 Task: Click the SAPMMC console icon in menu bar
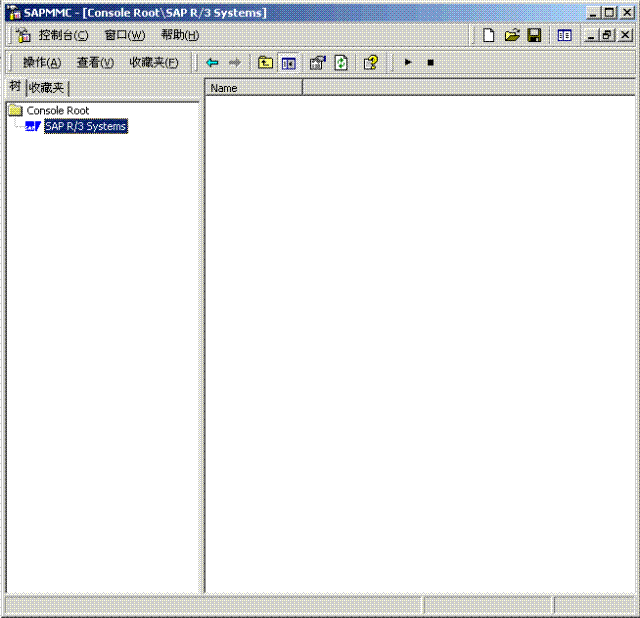tap(23, 36)
